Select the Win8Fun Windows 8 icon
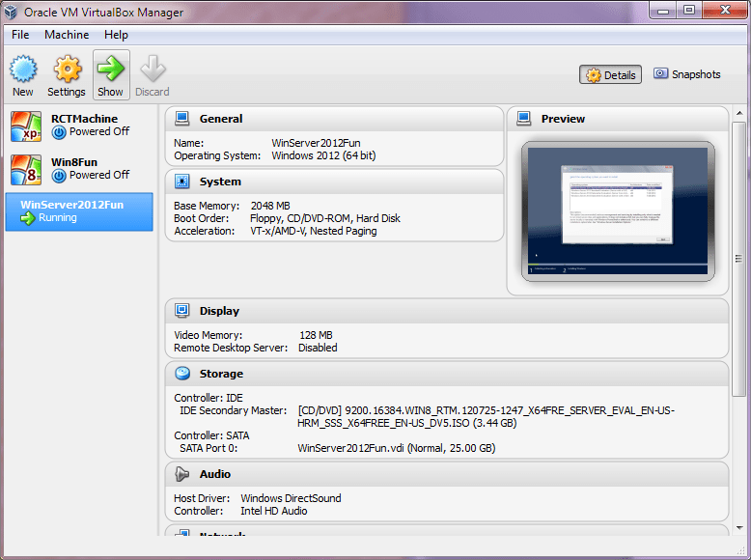Screen dimensions: 751x560 coord(26,170)
